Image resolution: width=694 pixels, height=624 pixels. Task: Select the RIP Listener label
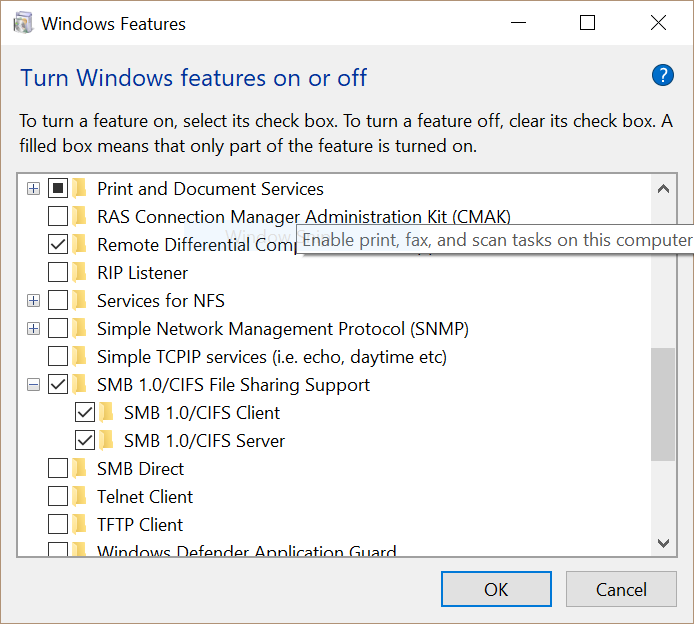coord(142,273)
